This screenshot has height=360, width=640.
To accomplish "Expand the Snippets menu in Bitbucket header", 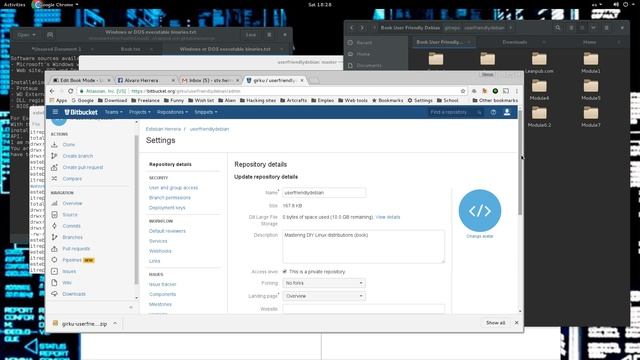I will pos(206,112).
